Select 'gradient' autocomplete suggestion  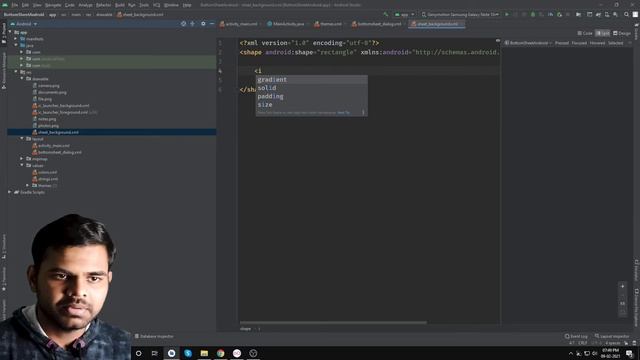coord(311,80)
